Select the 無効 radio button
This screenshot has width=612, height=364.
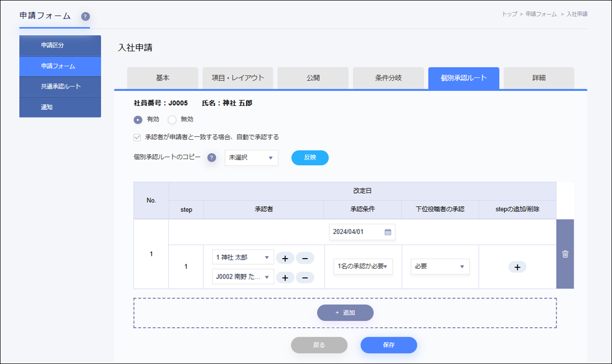pos(172,120)
